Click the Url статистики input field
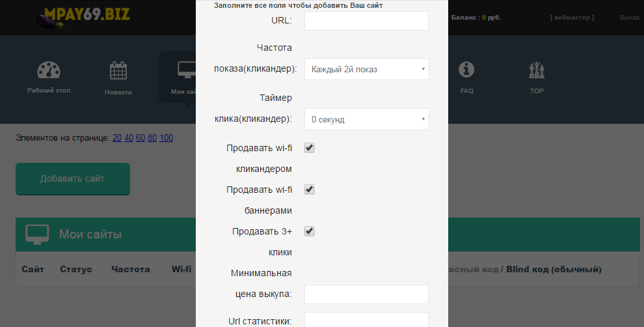Viewport: 644px width, 327px height. (366, 320)
